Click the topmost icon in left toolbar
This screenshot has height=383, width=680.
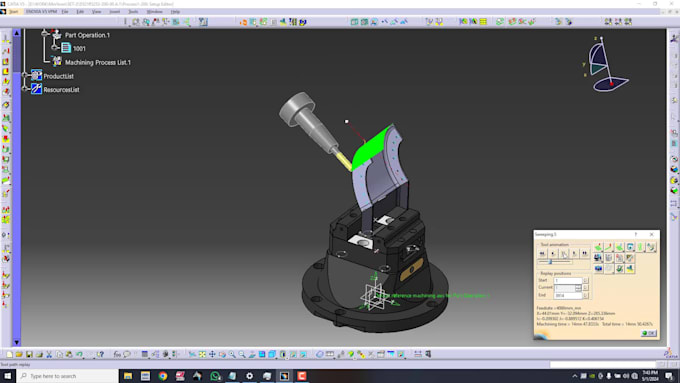(x=6, y=39)
